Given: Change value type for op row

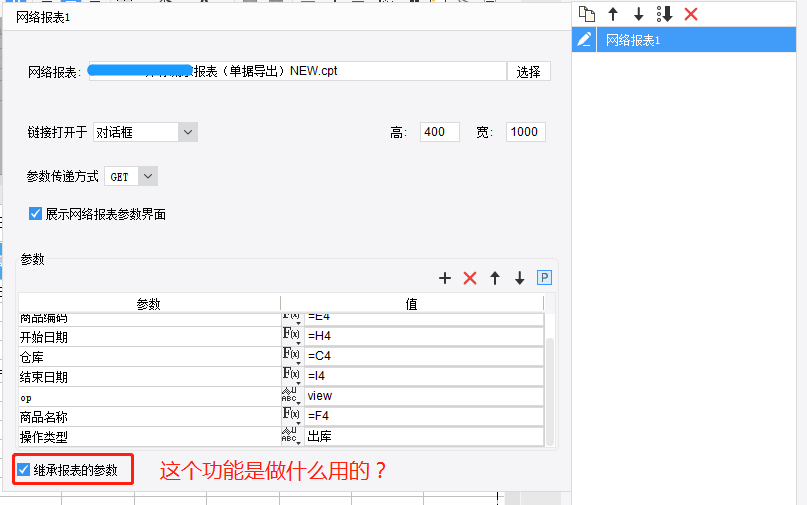Looking at the screenshot, I should click(x=291, y=396).
